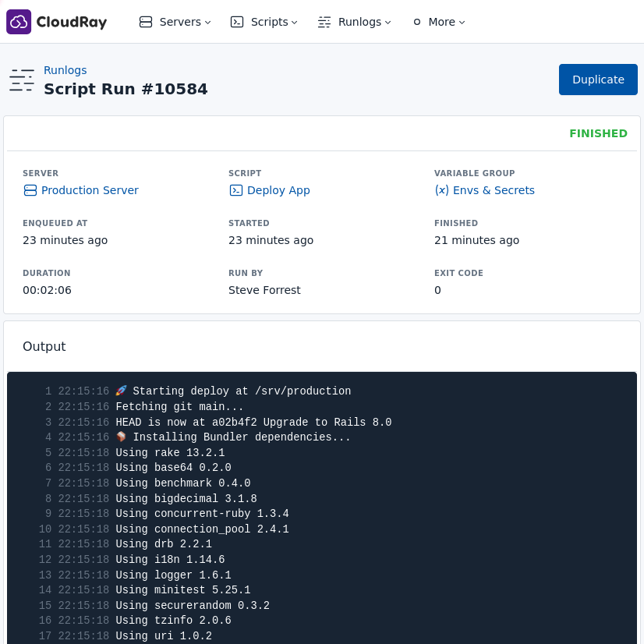
Task: Select the Runlogs icon in the top bar
Action: (x=324, y=22)
